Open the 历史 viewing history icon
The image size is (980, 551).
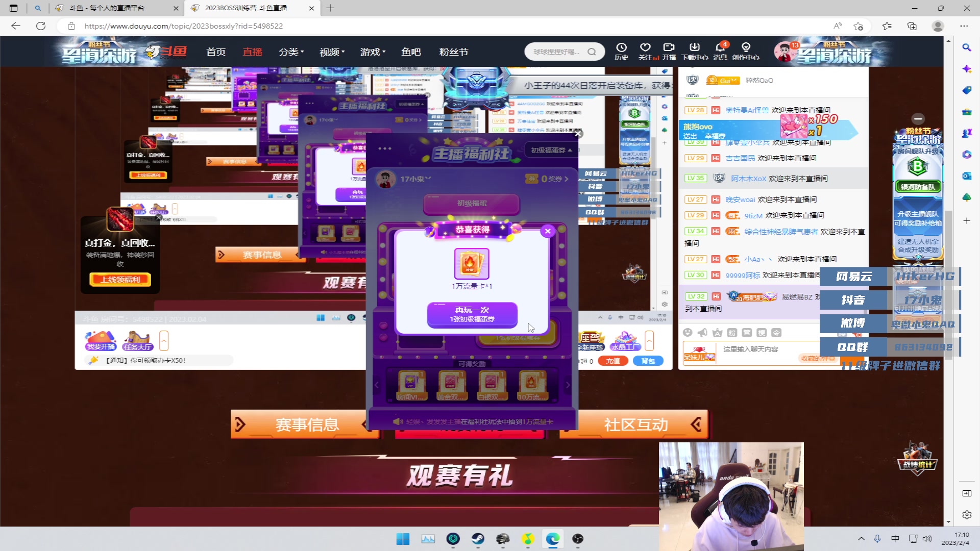(621, 51)
